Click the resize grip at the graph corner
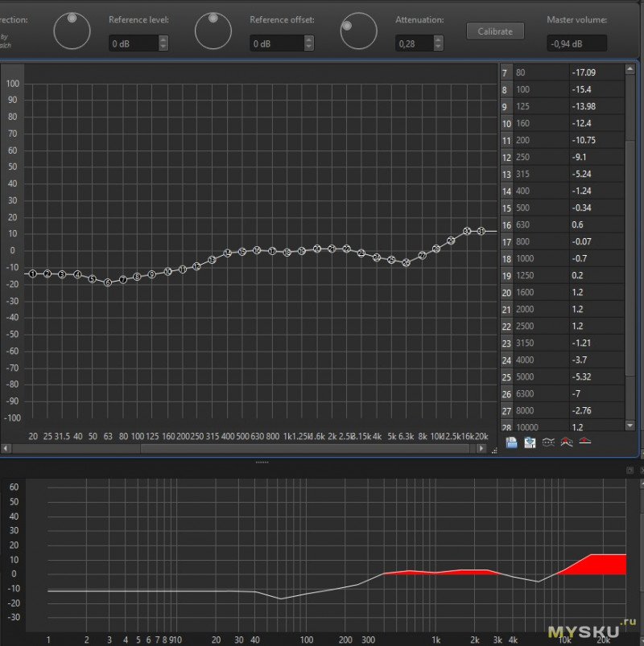Image resolution: width=644 pixels, height=646 pixels. (x=494, y=451)
